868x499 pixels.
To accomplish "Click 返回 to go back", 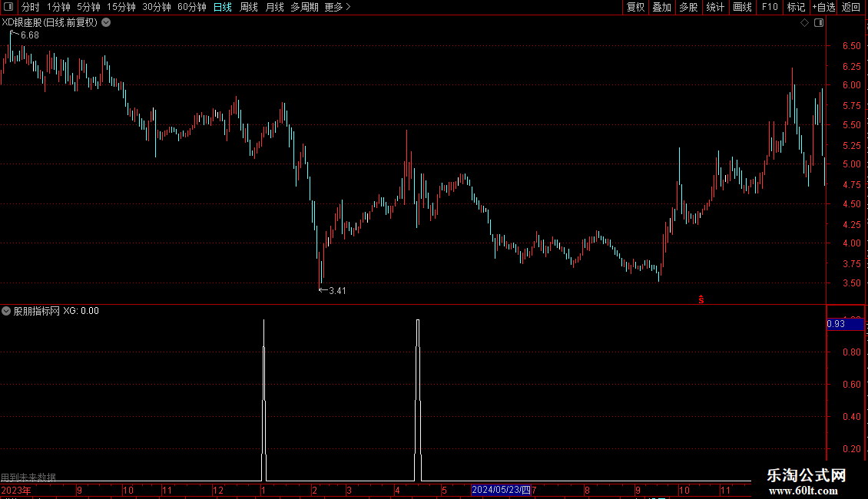I will coord(851,7).
